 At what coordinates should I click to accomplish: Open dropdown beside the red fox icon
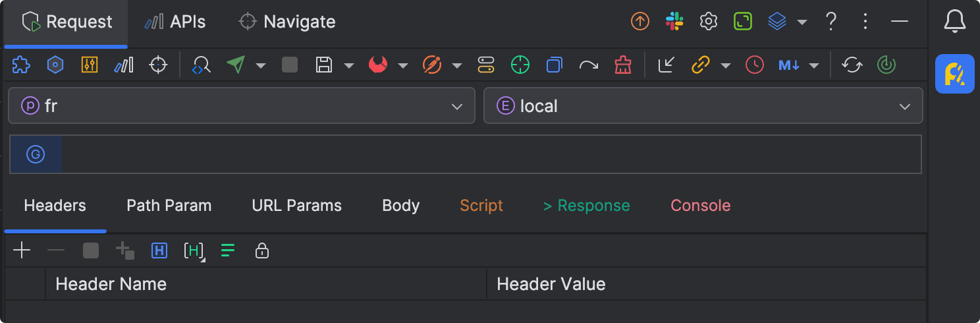pos(403,65)
